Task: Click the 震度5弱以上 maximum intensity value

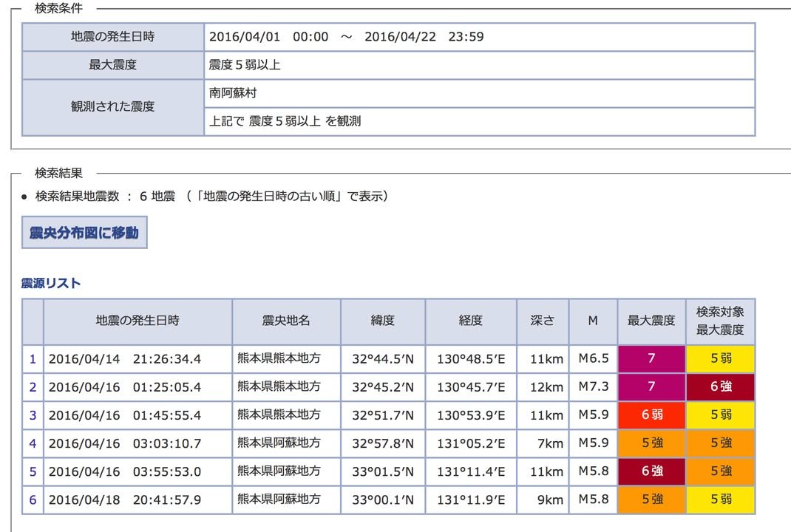Action: click(245, 65)
